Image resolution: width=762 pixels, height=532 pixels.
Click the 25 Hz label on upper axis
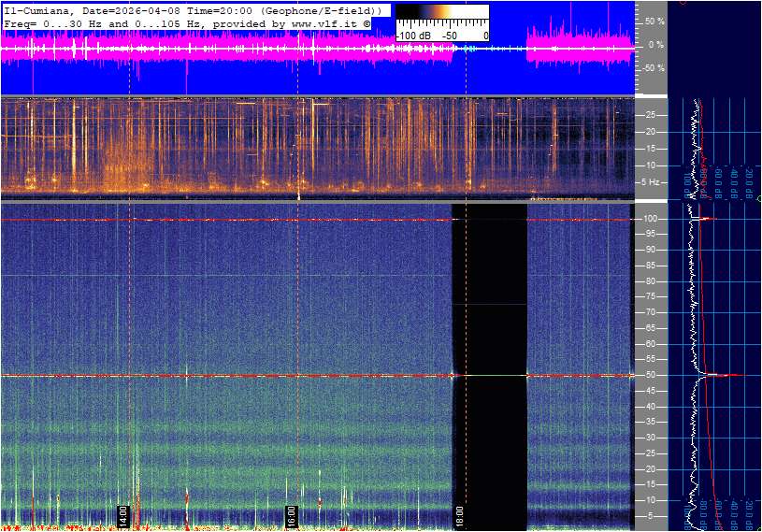(x=650, y=115)
